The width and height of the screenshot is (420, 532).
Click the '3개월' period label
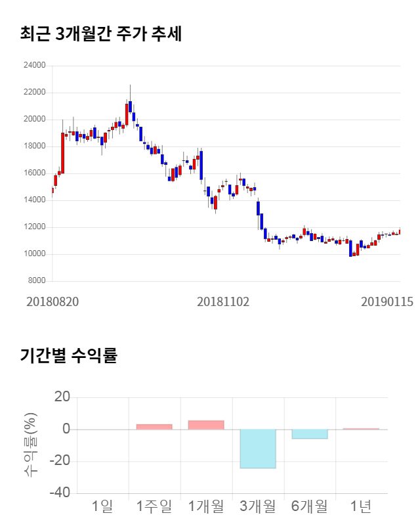(x=258, y=506)
